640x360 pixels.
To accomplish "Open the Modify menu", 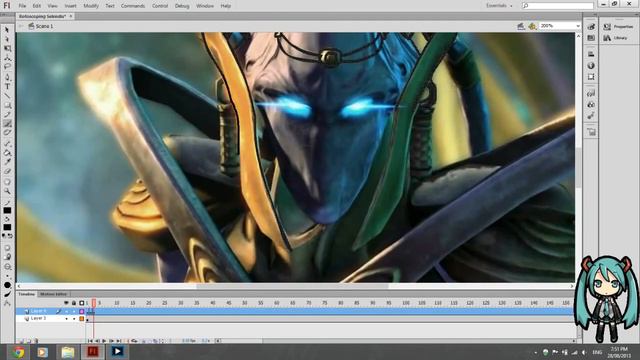I will 91,6.
